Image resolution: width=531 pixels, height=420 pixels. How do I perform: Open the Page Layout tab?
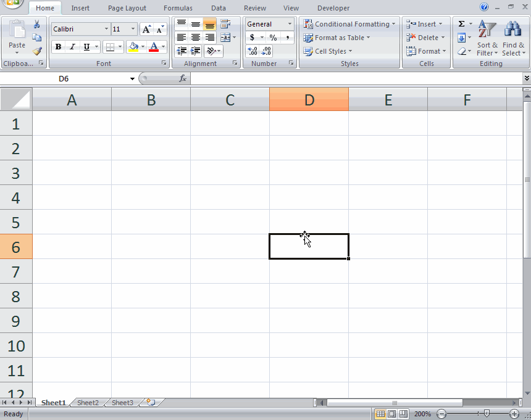[127, 8]
